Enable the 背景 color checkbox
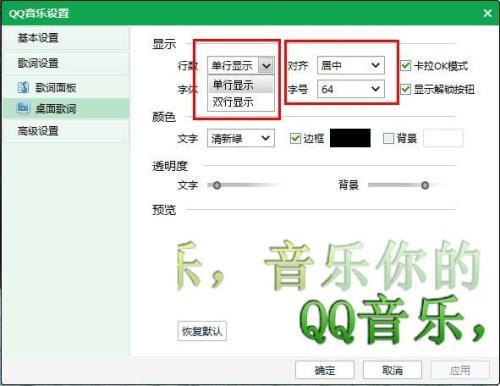500x386 pixels. pos(388,138)
